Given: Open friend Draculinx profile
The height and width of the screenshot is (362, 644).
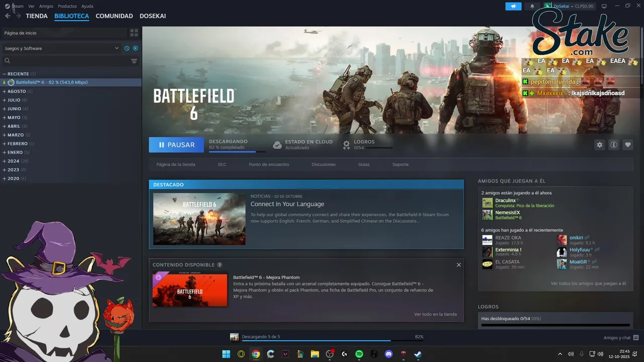Looking at the screenshot, I should point(505,201).
